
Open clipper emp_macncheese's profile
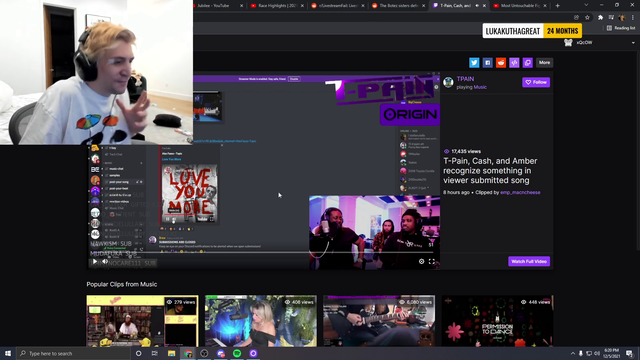click(x=520, y=192)
